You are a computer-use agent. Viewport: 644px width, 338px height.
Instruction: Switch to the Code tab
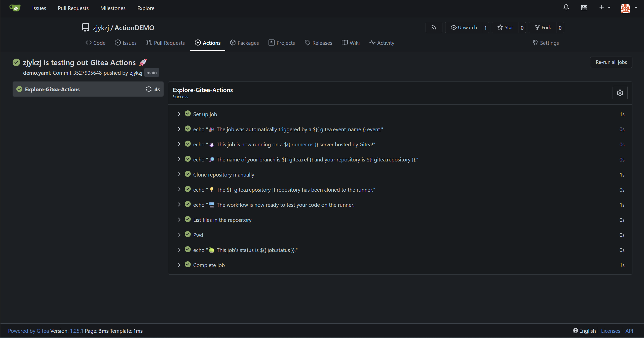(x=96, y=43)
